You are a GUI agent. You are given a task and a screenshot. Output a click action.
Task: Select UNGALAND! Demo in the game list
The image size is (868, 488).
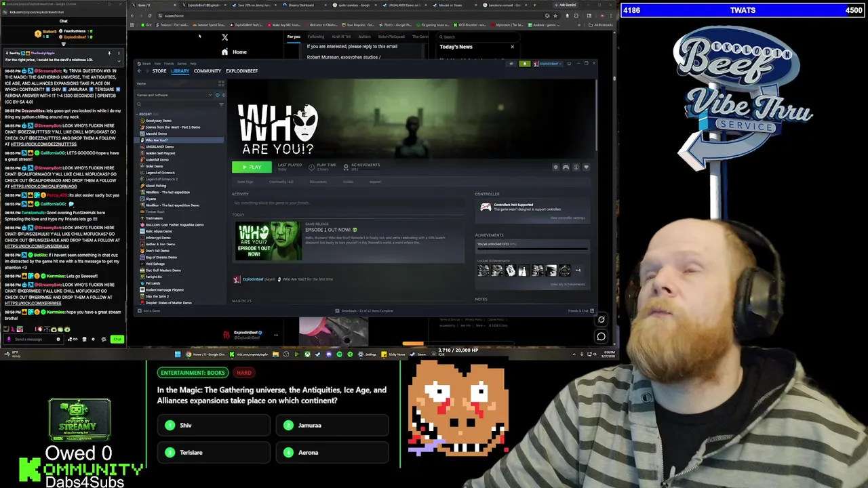[x=160, y=146]
